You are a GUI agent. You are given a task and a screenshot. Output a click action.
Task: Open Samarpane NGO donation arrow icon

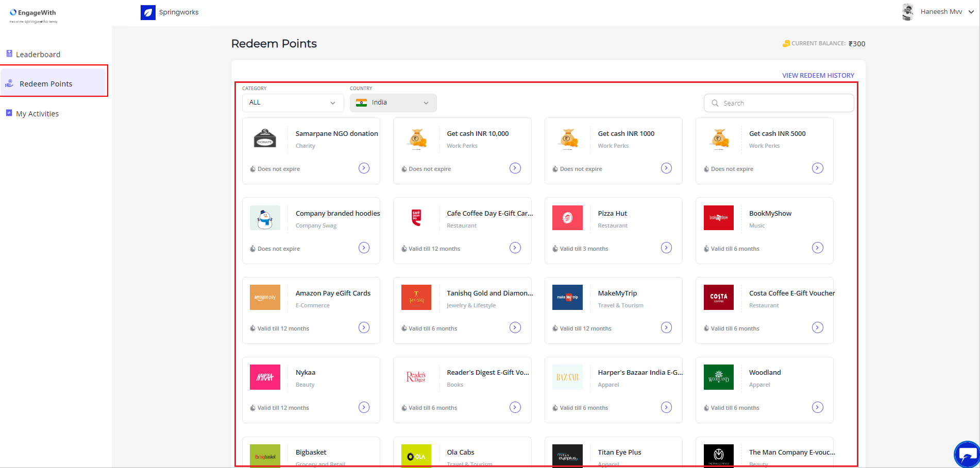(x=364, y=168)
